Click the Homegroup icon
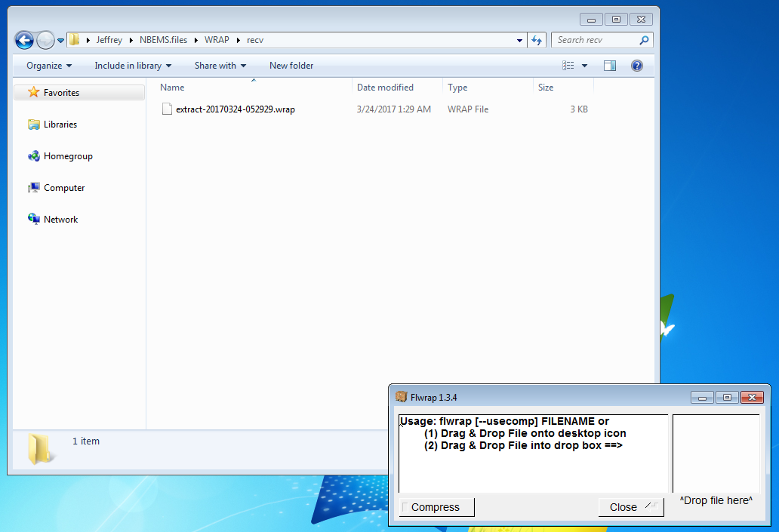The height and width of the screenshot is (532, 779). tap(34, 156)
